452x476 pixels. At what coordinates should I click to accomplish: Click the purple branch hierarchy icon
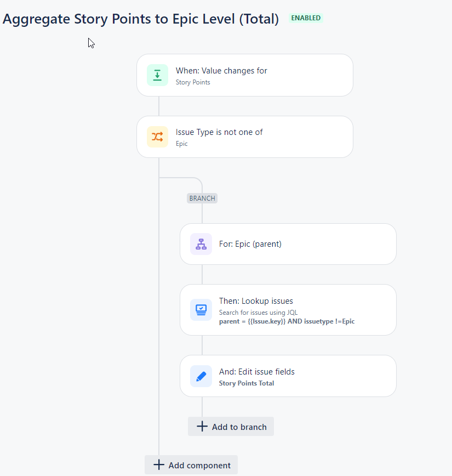coord(201,244)
